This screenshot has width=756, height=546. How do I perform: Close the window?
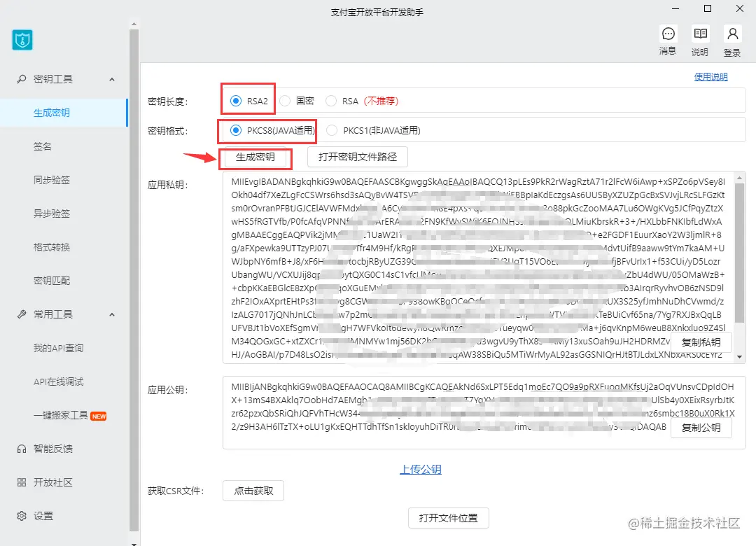tap(740, 8)
